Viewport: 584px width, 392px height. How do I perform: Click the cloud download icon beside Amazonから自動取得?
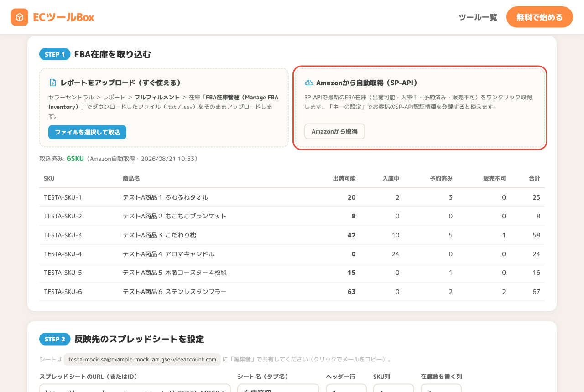(x=309, y=83)
